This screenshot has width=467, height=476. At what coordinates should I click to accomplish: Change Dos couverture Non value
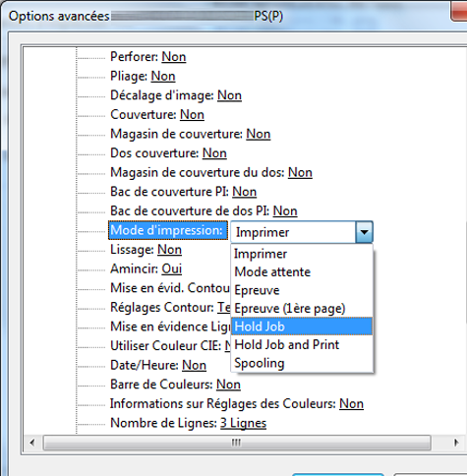pyautogui.click(x=214, y=153)
